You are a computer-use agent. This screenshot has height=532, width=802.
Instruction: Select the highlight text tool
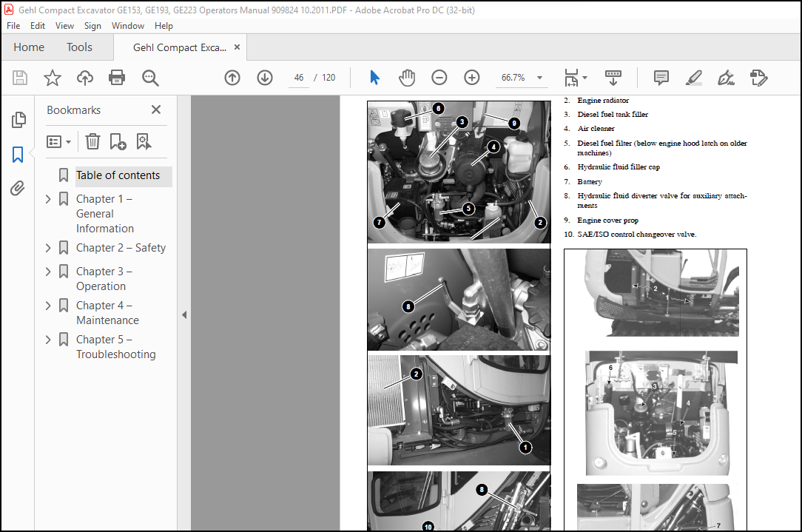click(693, 77)
